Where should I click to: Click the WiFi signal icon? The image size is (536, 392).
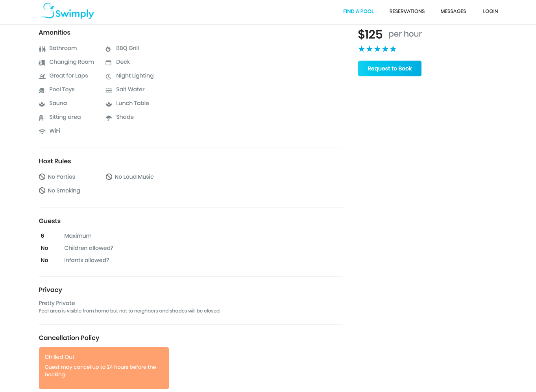coord(42,132)
